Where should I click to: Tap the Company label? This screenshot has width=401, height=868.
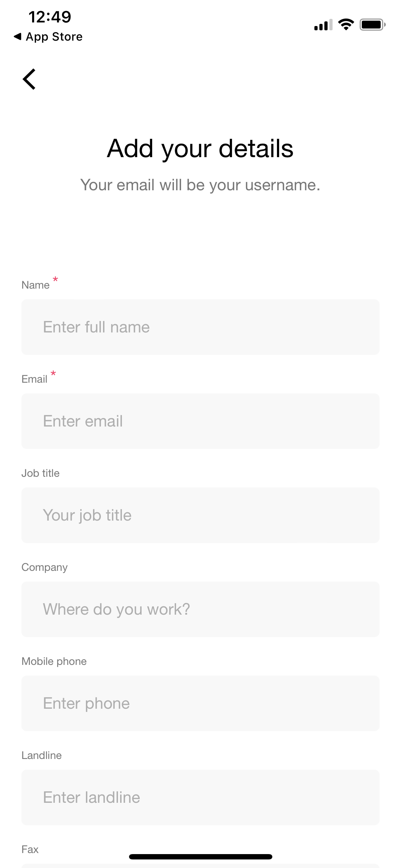[45, 567]
